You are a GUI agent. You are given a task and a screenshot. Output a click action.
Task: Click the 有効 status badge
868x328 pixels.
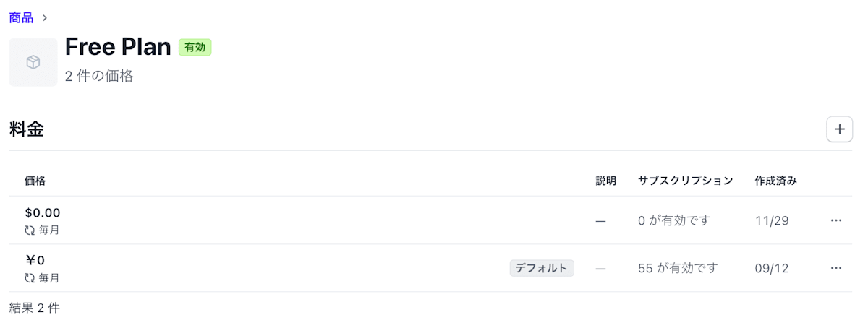[195, 47]
